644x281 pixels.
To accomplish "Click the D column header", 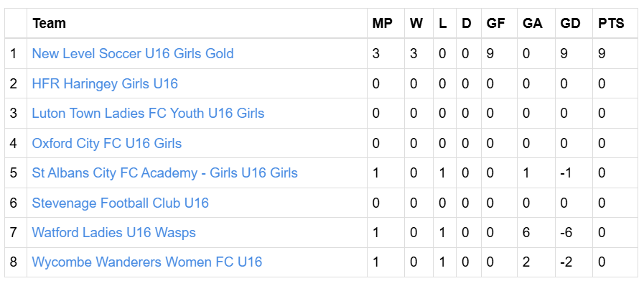I will (x=466, y=24).
